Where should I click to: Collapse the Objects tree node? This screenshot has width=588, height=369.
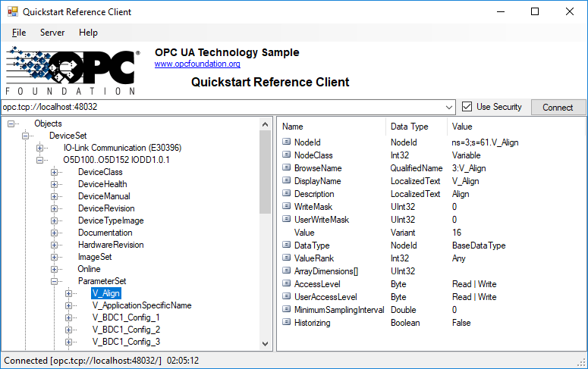pos(11,124)
